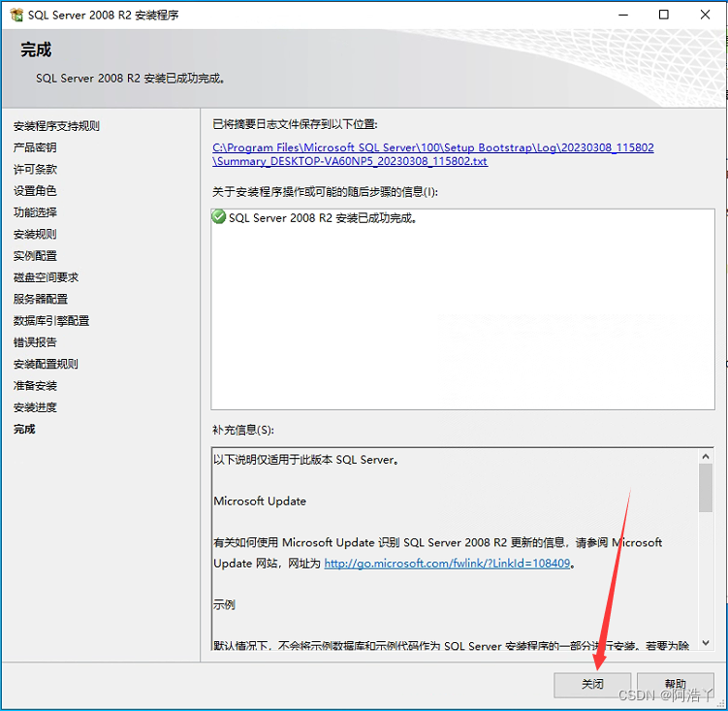The image size is (728, 711).
Task: Select the 错误报告 step
Action: pyautogui.click(x=35, y=342)
